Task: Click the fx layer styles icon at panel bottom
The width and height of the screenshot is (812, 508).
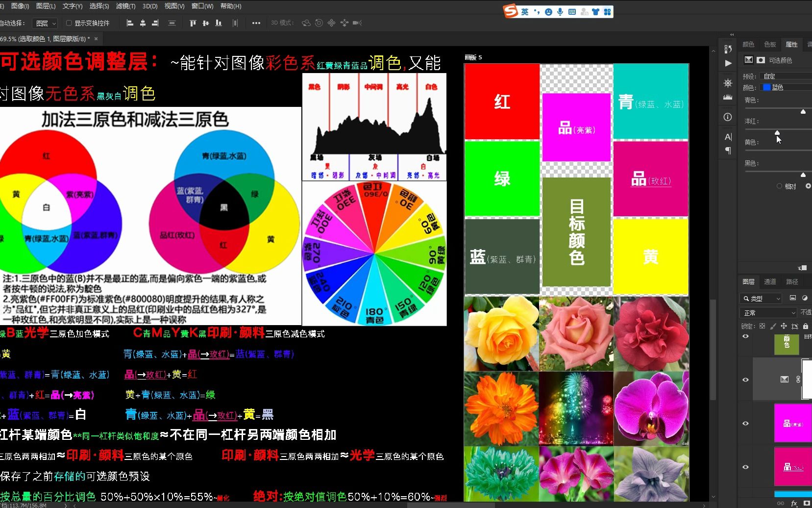Action: pyautogui.click(x=794, y=503)
